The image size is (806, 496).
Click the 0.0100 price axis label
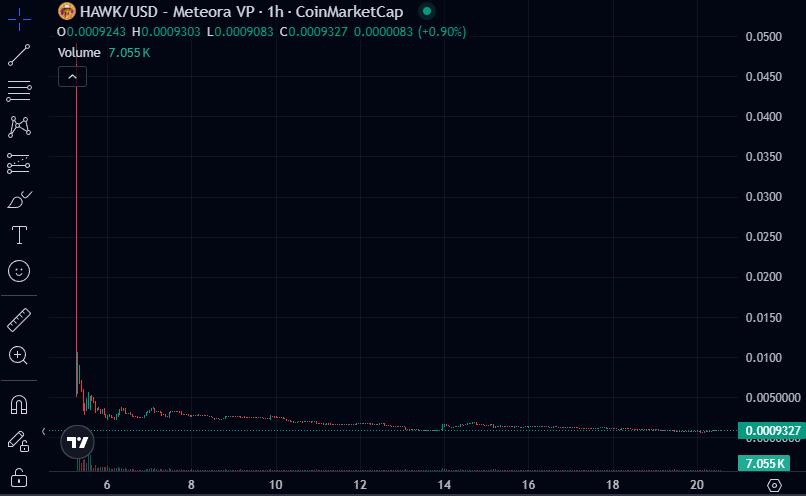point(763,357)
